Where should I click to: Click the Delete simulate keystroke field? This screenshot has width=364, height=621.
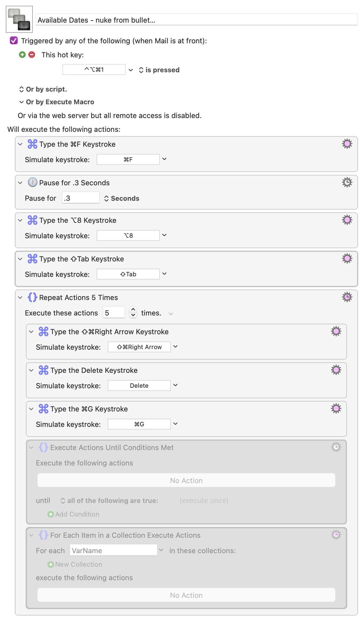(x=139, y=386)
